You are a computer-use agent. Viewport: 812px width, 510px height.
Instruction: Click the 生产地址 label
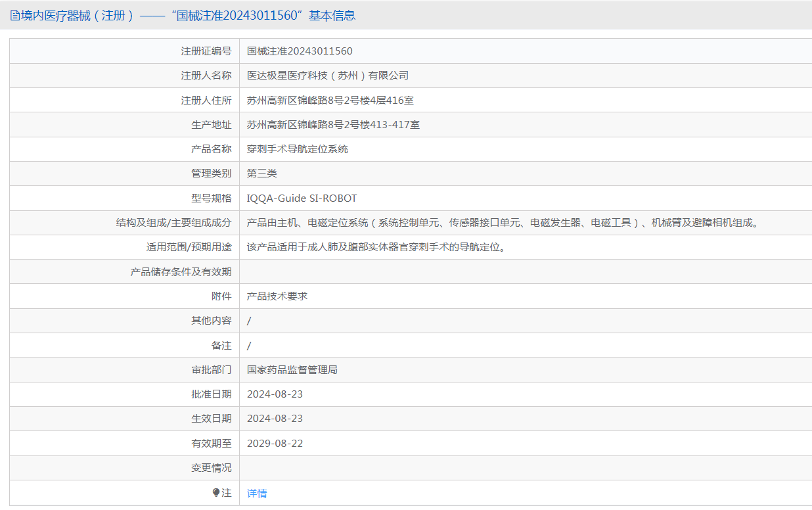point(212,124)
